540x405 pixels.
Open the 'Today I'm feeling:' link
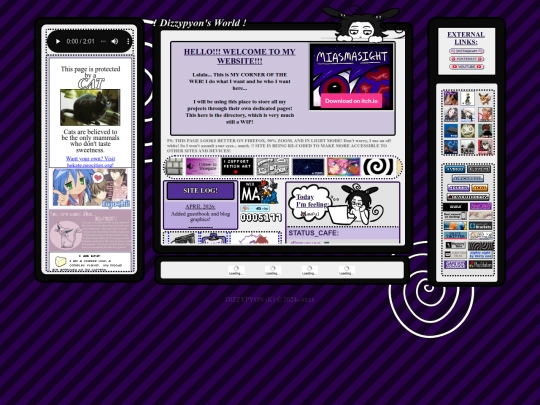click(312, 201)
